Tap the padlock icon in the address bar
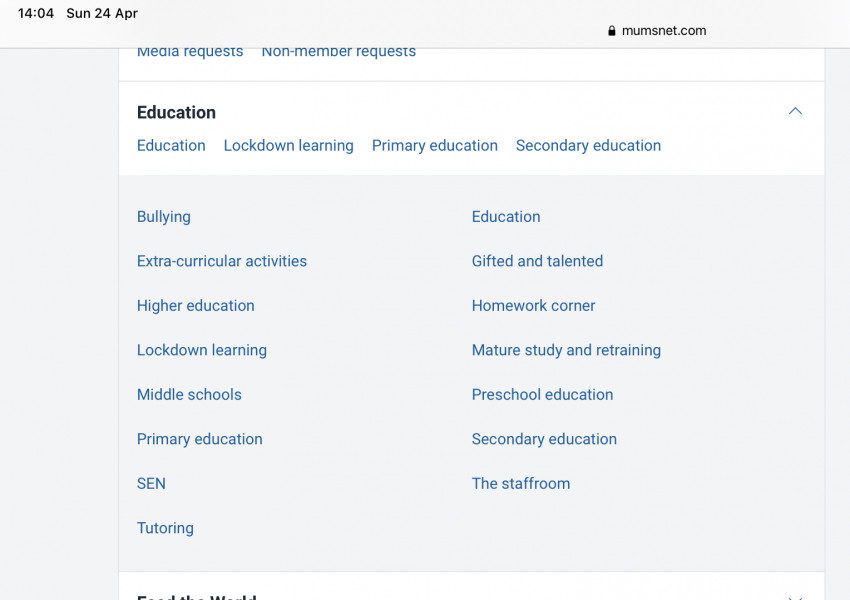 pos(611,30)
